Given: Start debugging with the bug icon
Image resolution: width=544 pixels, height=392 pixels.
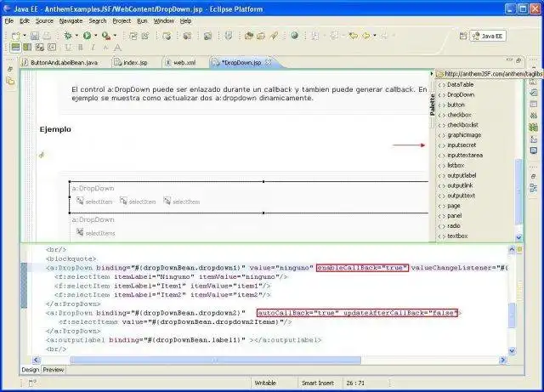Looking at the screenshot, I should click(68, 36).
